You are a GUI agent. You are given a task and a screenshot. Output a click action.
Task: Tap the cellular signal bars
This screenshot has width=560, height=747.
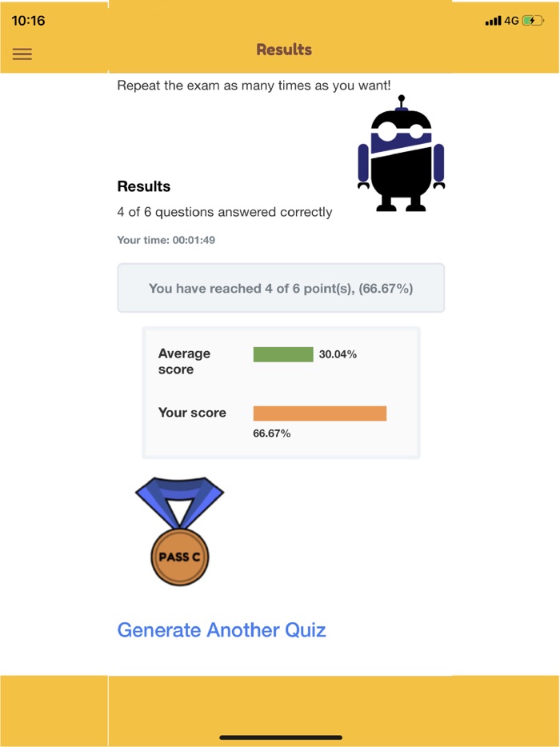click(x=493, y=21)
